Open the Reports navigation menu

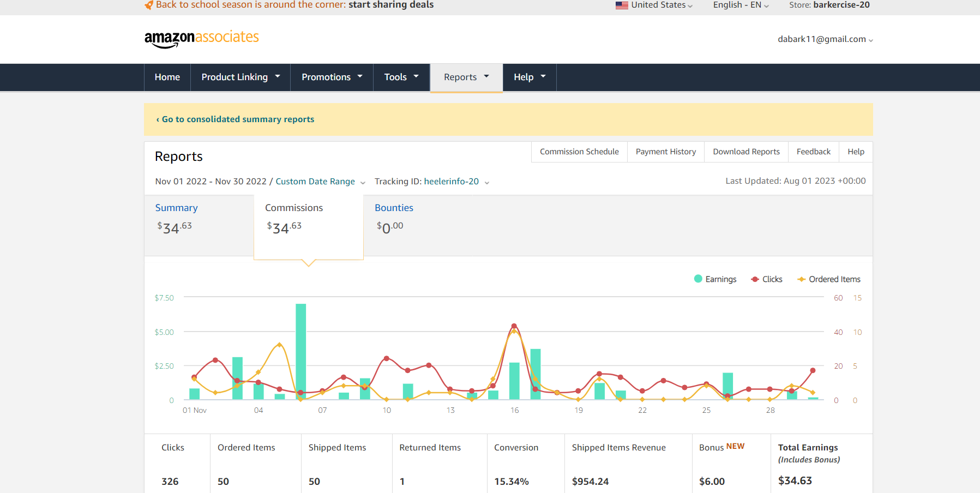coord(466,77)
